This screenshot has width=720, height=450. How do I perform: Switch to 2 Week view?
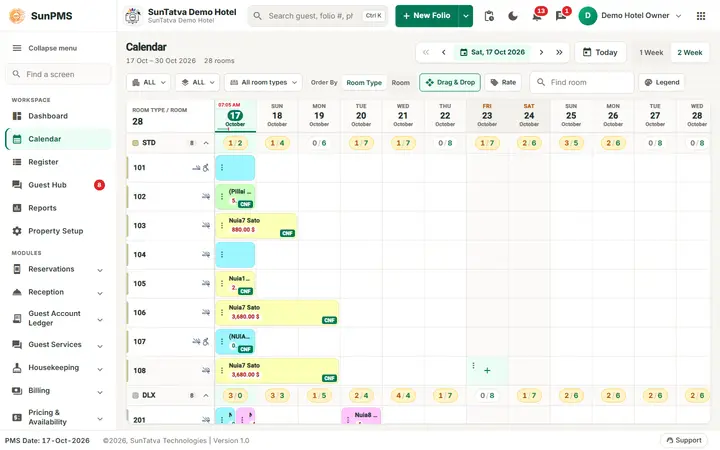tap(690, 53)
